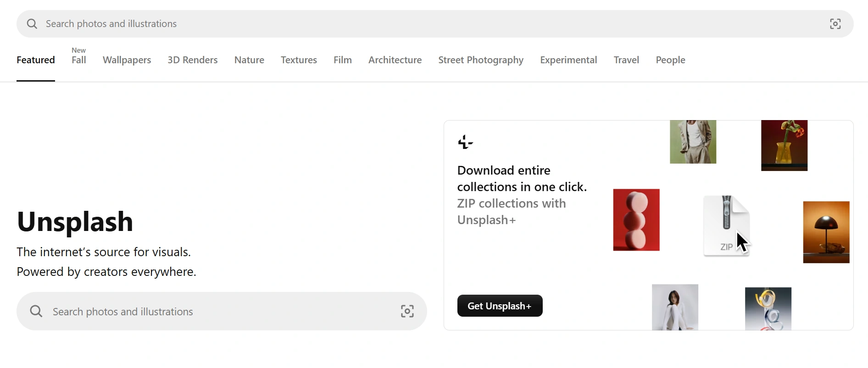
Task: Focus the top Search photos and illustrations field
Action: coord(435,24)
